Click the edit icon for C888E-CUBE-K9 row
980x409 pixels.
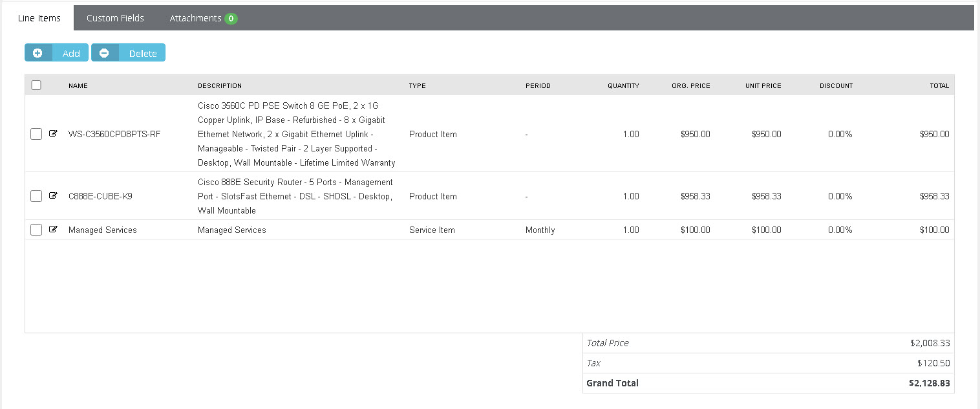54,196
